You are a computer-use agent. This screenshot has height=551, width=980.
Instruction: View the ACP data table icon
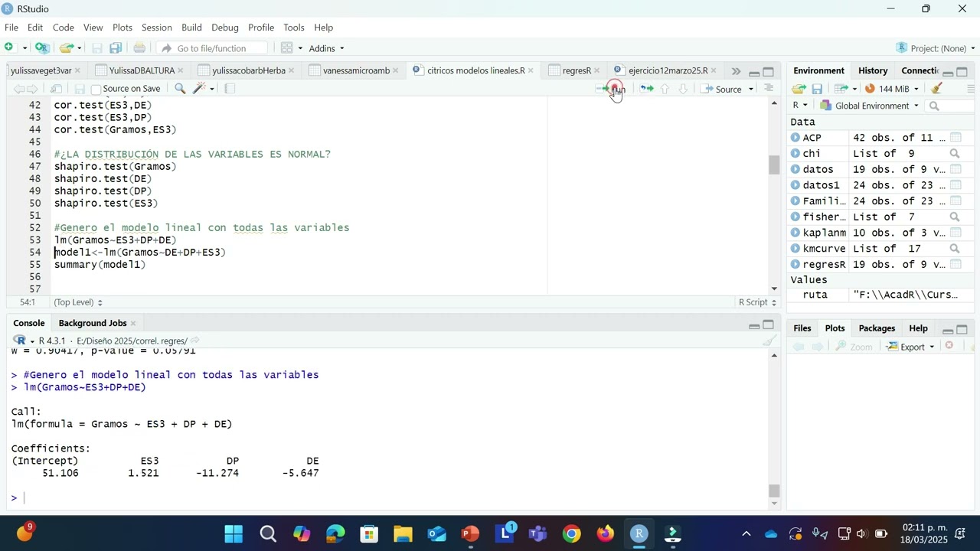coord(955,138)
